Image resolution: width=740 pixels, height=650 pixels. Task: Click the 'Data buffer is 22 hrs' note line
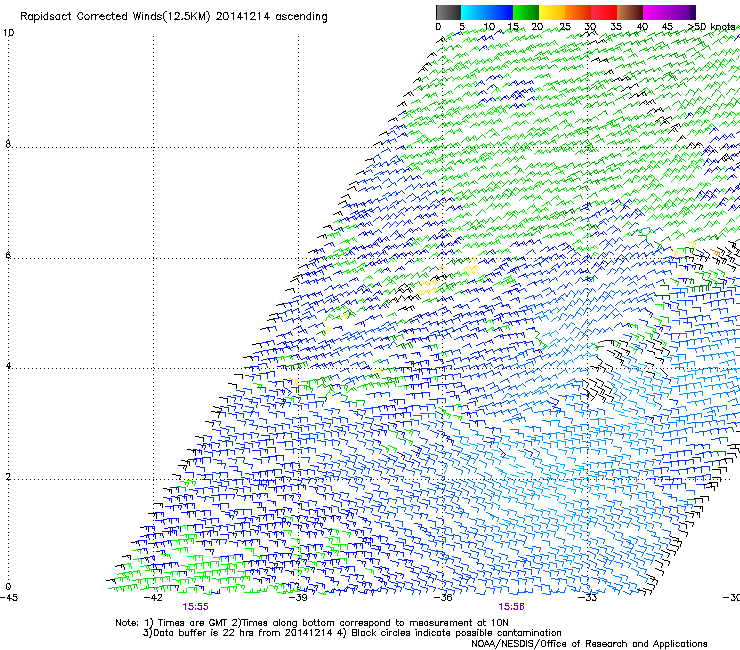[x=352, y=633]
